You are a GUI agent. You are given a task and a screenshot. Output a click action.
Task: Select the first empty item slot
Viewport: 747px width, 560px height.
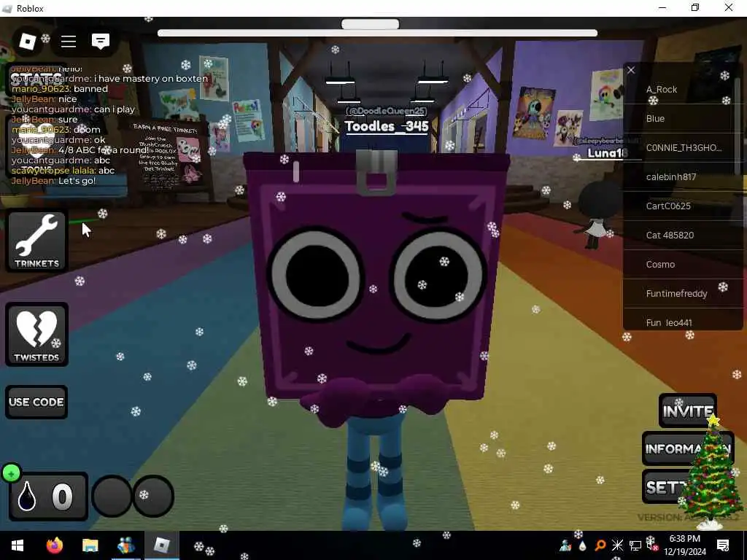[112, 496]
